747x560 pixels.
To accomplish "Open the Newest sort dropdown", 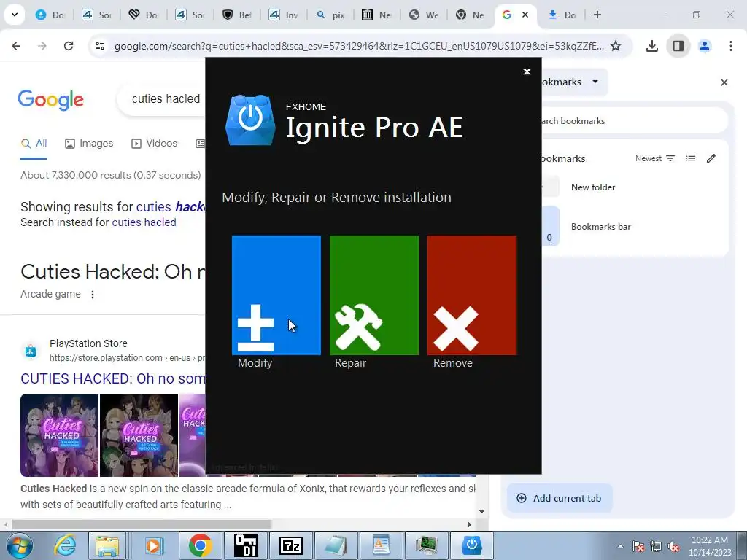I will pos(655,158).
